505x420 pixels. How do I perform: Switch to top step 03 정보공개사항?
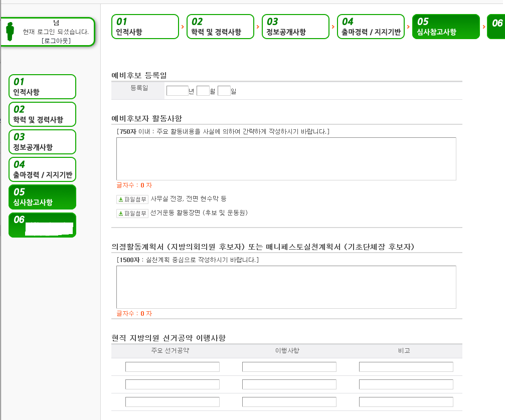(295, 27)
